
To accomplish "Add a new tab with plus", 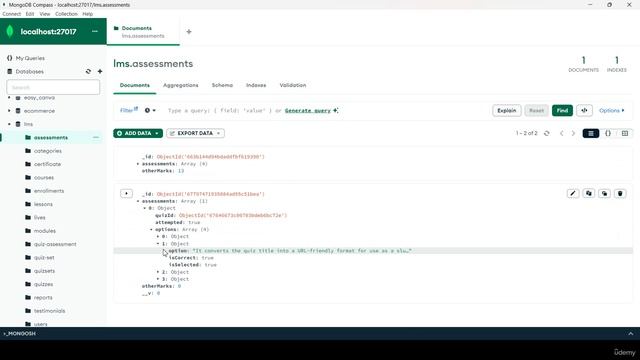I will click(x=189, y=31).
